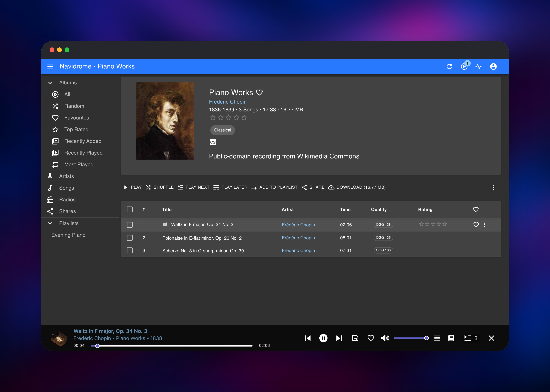Viewport: 550px width, 392px height.
Task: Show All albums
Action: click(80, 94)
